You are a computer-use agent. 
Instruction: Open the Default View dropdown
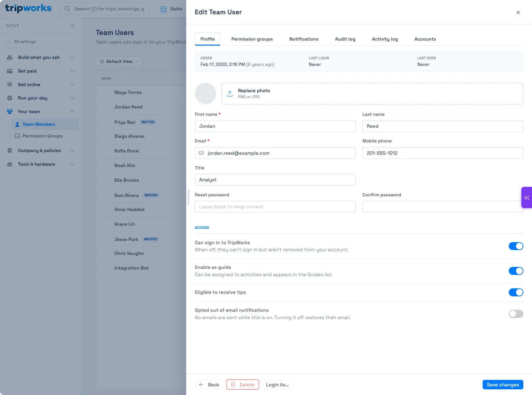pos(119,61)
